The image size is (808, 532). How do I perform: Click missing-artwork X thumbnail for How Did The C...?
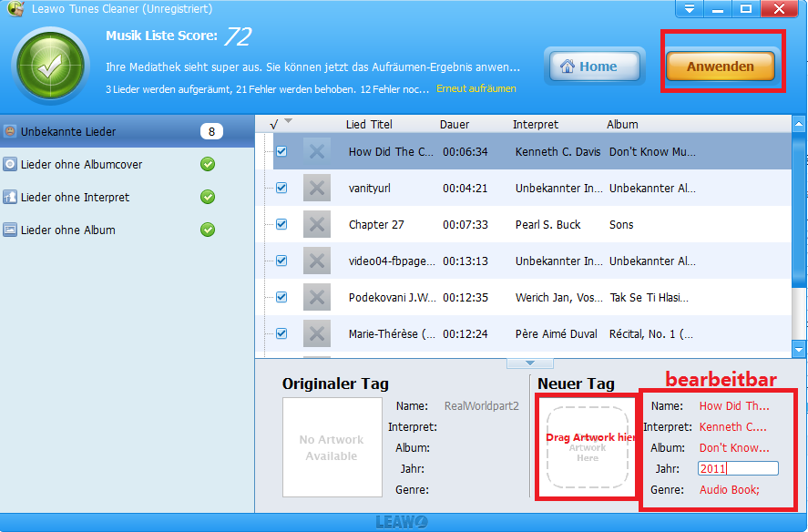(x=317, y=151)
